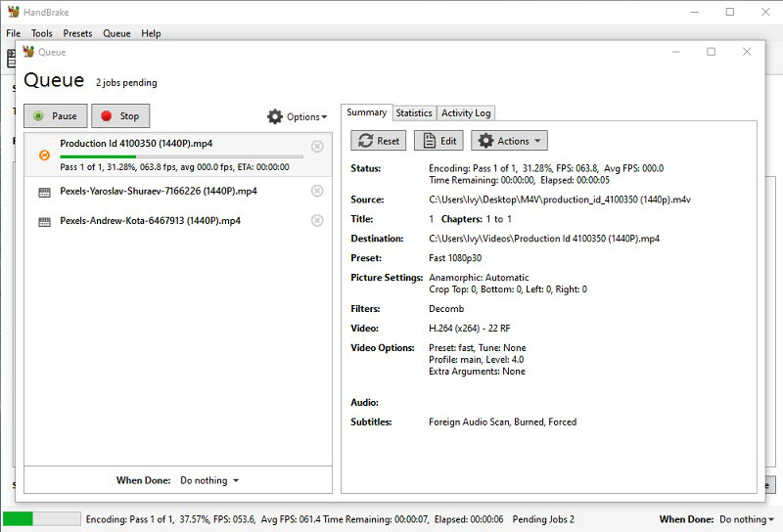Open the Queue menu
The image size is (783, 532).
116,33
